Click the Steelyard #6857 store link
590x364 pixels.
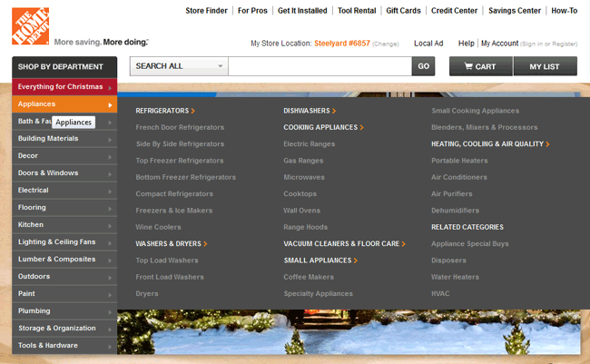[342, 44]
